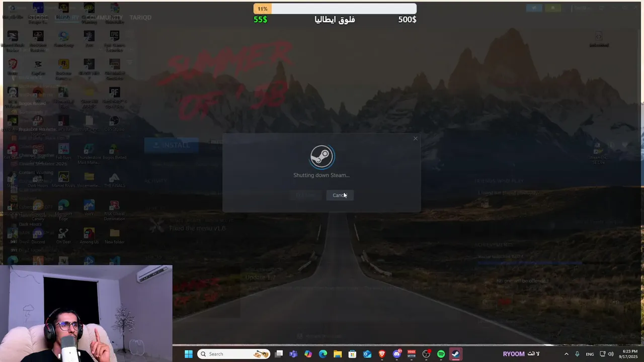Select the Battlefield 6 Open Beta shortcut
The width and height of the screenshot is (644, 362).
(x=115, y=98)
